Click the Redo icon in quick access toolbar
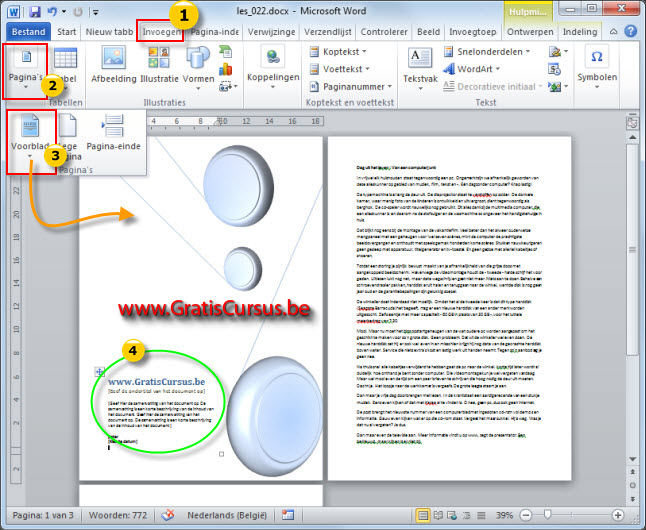646x530 pixels. (x=77, y=12)
